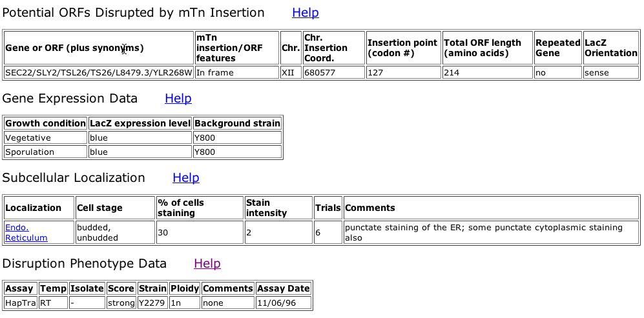Image resolution: width=644 pixels, height=318 pixels.
Task: Click the Sporulation growth condition cell
Action: pyautogui.click(x=46, y=152)
